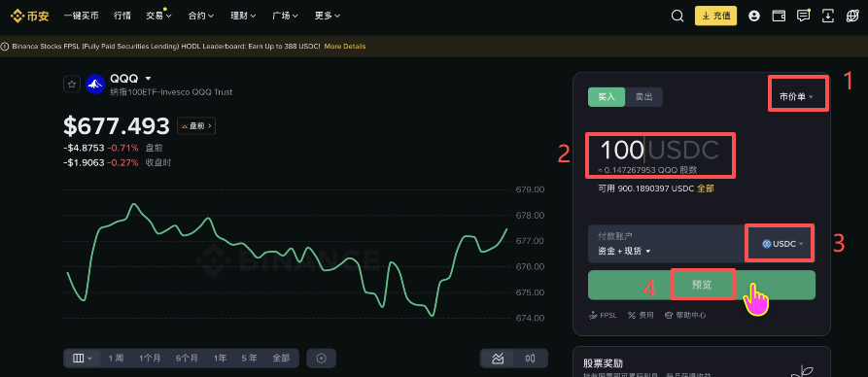This screenshot has width=868, height=377.
Task: Open the messages chat icon
Action: point(803,16)
